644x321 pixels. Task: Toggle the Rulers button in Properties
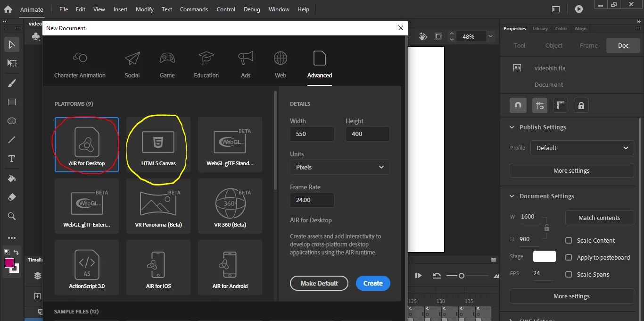coord(560,105)
